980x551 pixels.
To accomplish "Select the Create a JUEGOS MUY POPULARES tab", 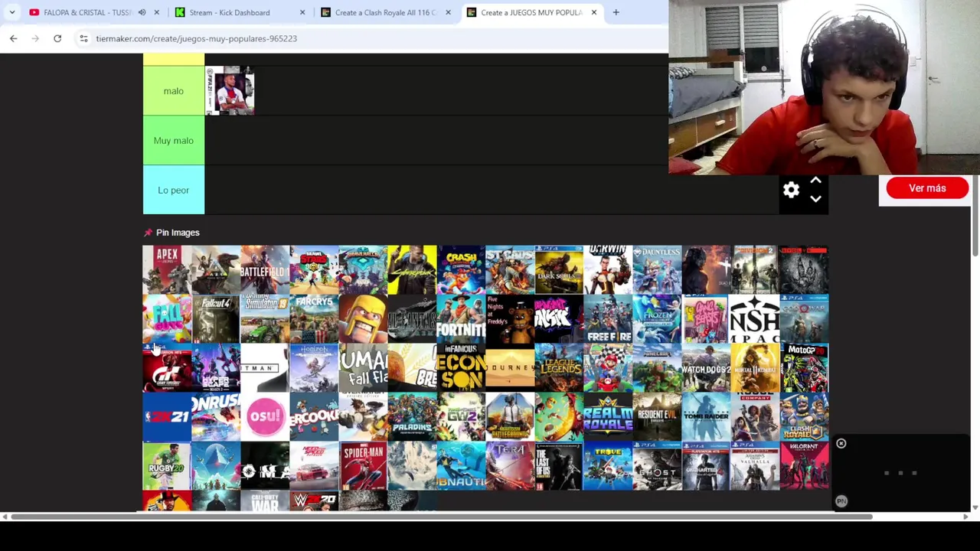I will (531, 12).
